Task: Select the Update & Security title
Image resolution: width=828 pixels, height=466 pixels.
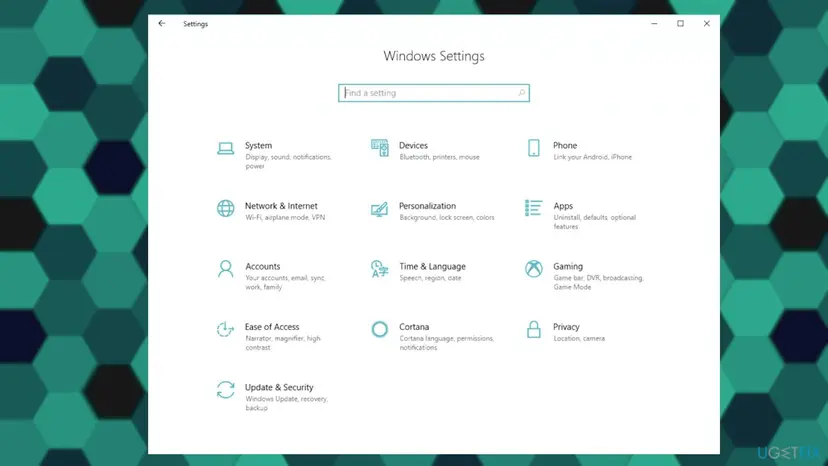Action: [x=279, y=387]
